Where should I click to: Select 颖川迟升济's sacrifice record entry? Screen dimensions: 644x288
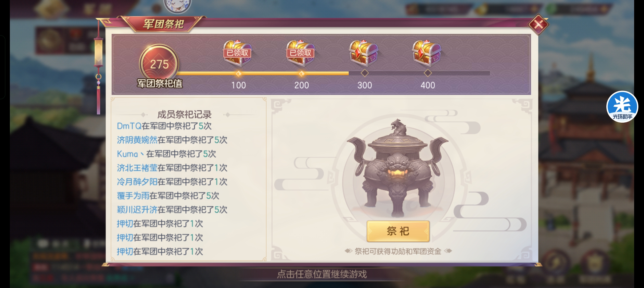[172, 210]
